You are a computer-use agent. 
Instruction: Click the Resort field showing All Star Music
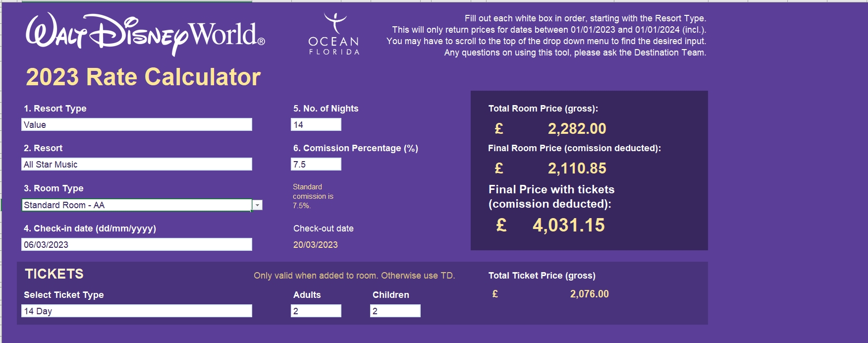tap(136, 165)
